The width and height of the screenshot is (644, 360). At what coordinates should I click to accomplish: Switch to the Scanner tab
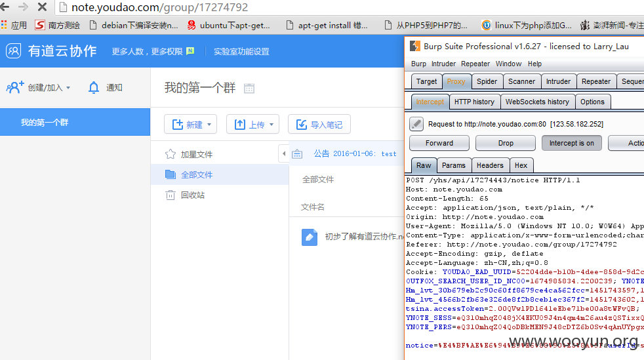(x=521, y=81)
